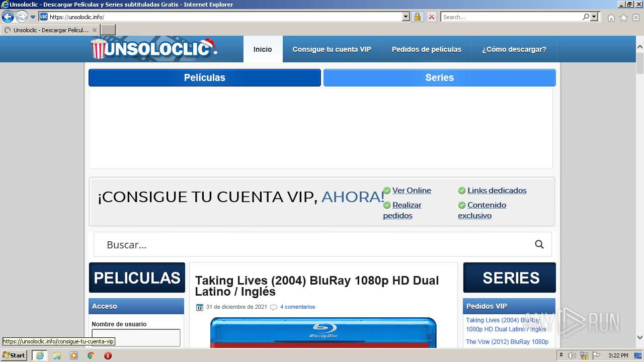Open ¿Cómo descargar? menu item
Screen dimensions: 644x362
coord(514,49)
